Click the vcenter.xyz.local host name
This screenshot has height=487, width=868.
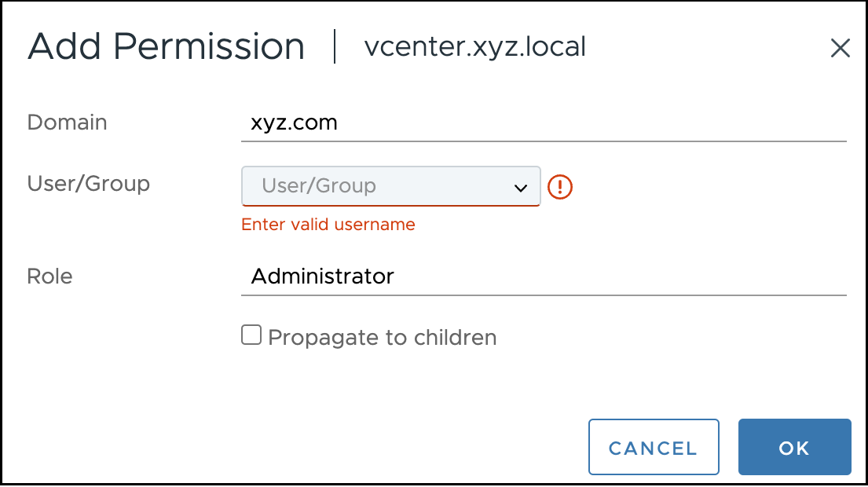tap(474, 47)
